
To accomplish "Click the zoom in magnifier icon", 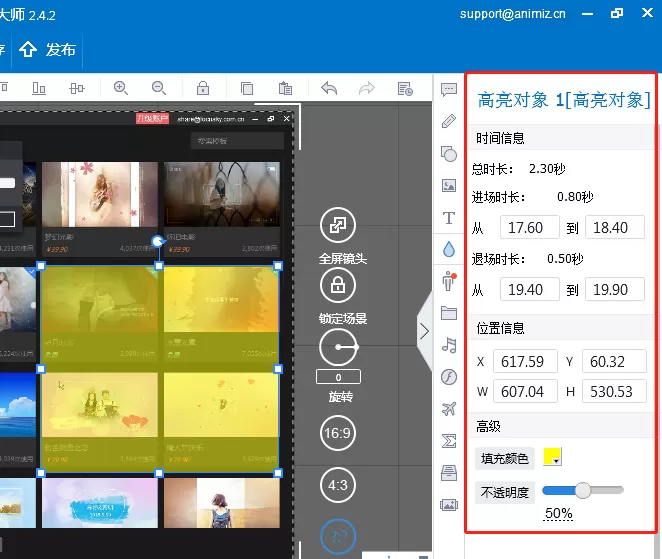I will tap(121, 88).
